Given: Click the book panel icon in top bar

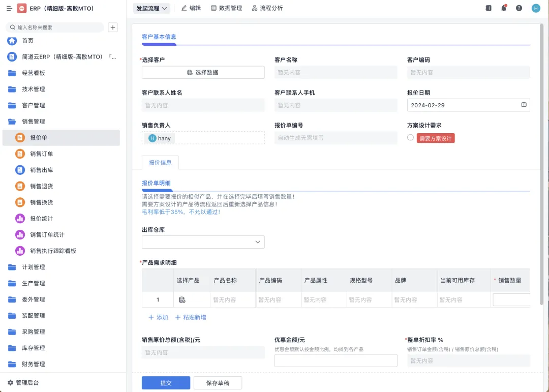Looking at the screenshot, I should pyautogui.click(x=489, y=8).
